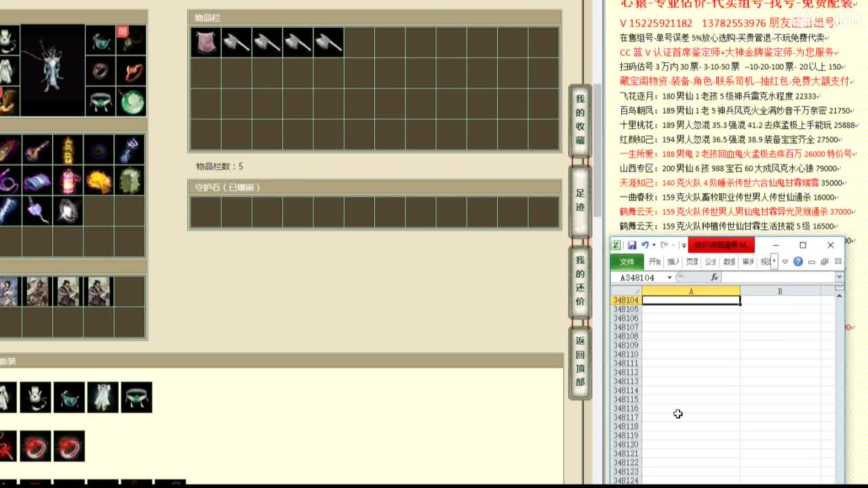The width and height of the screenshot is (868, 488).
Task: Expand the Name Box dropdown
Action: pos(669,277)
